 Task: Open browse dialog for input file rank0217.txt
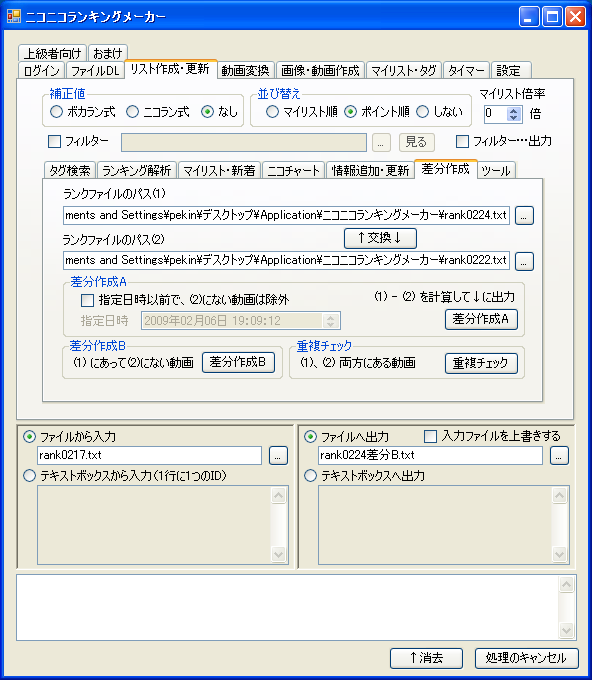tap(278, 455)
